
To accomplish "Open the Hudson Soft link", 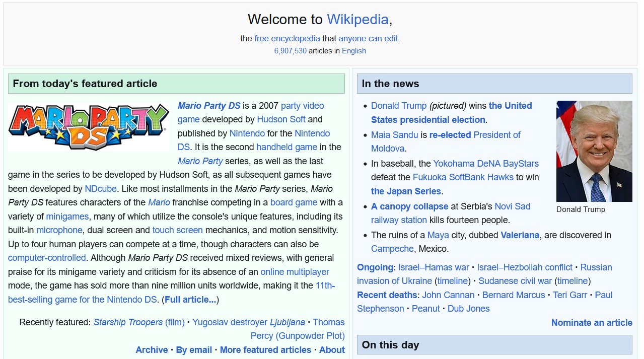I will pyautogui.click(x=281, y=119).
